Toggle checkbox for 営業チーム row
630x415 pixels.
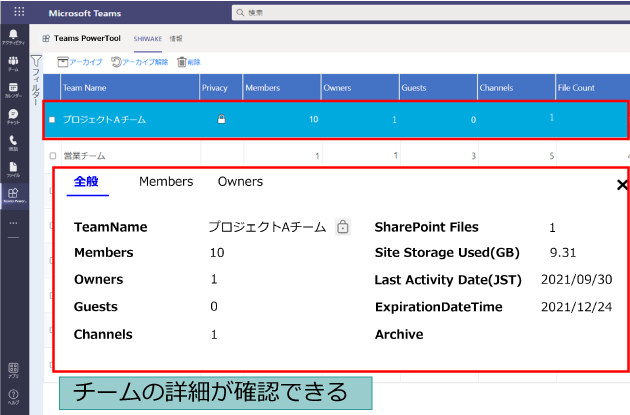coord(53,155)
